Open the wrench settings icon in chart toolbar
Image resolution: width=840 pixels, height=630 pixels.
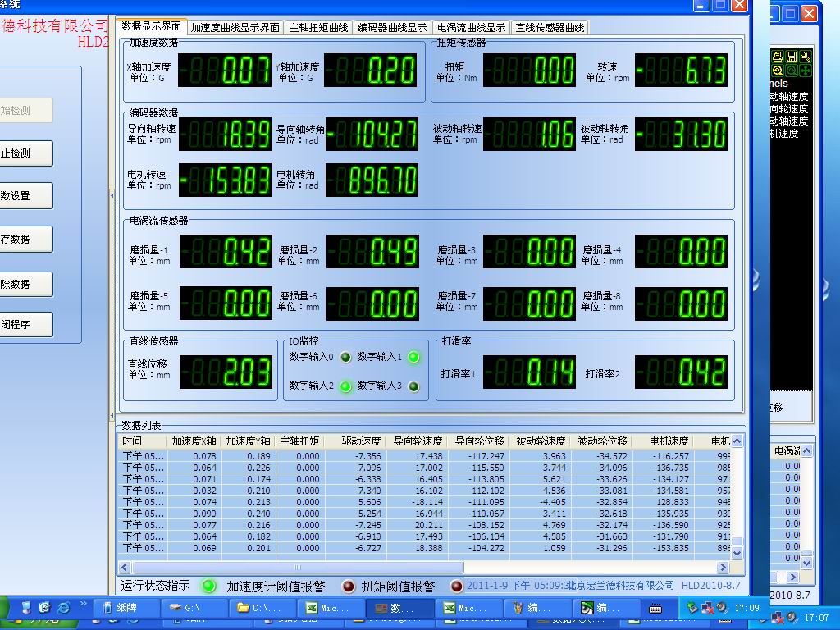click(x=806, y=57)
